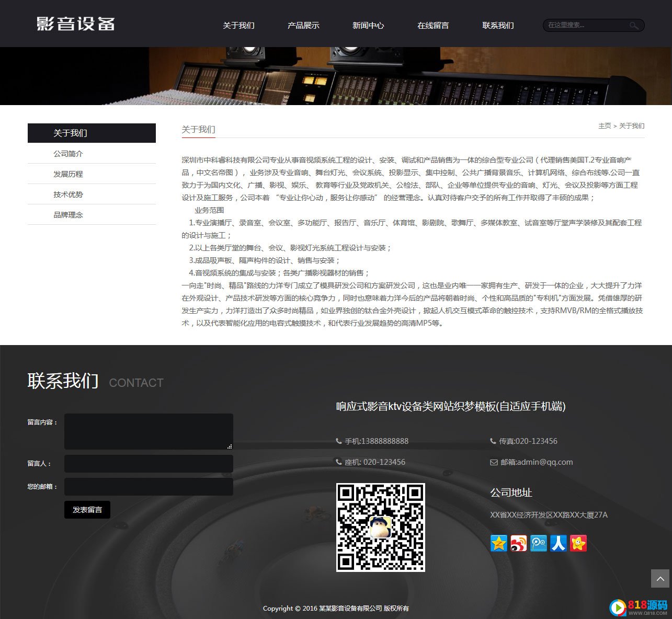
Task: Click the 影音设备 site logo
Action: 76,24
